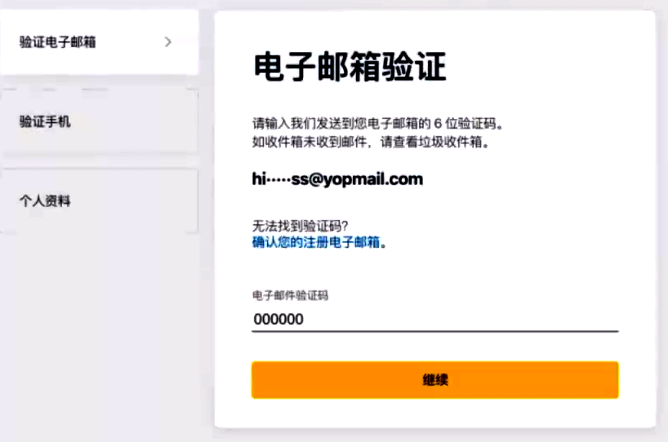Screen dimensions: 668x442
Task: Focus the 电子邮件验证码 input field
Action: [x=435, y=319]
